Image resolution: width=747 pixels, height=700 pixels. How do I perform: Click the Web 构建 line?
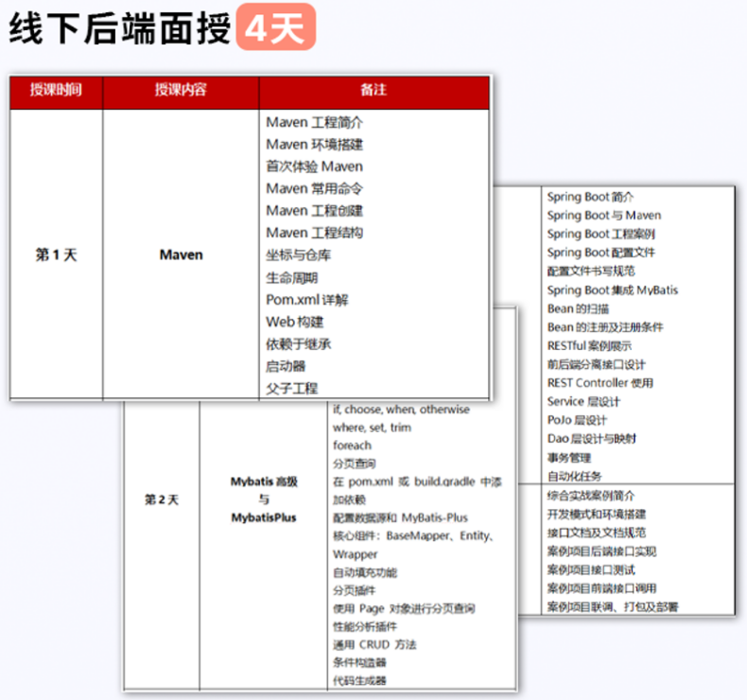pyautogui.click(x=295, y=322)
